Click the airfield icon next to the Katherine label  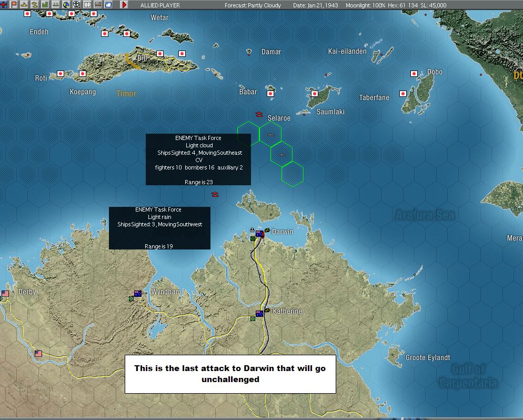pyautogui.click(x=267, y=311)
